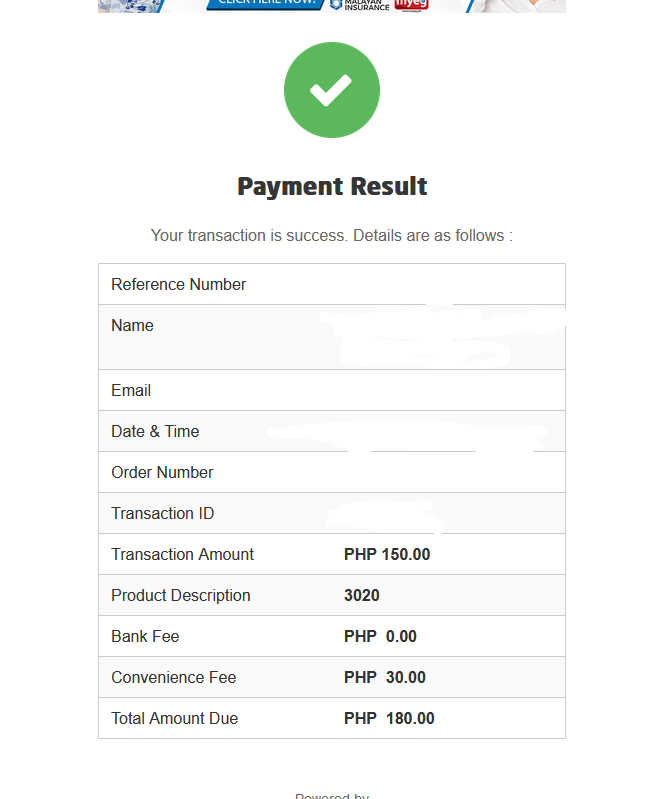Click the Email row label

131,391
